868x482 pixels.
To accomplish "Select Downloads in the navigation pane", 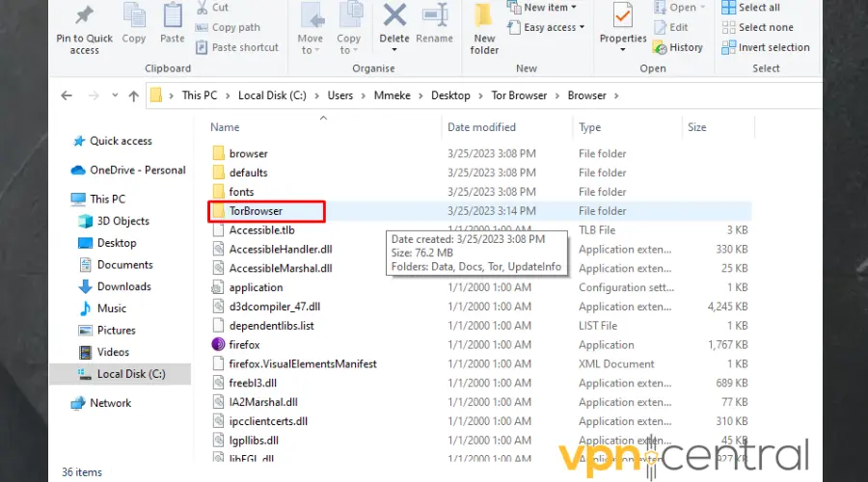I will coord(123,286).
